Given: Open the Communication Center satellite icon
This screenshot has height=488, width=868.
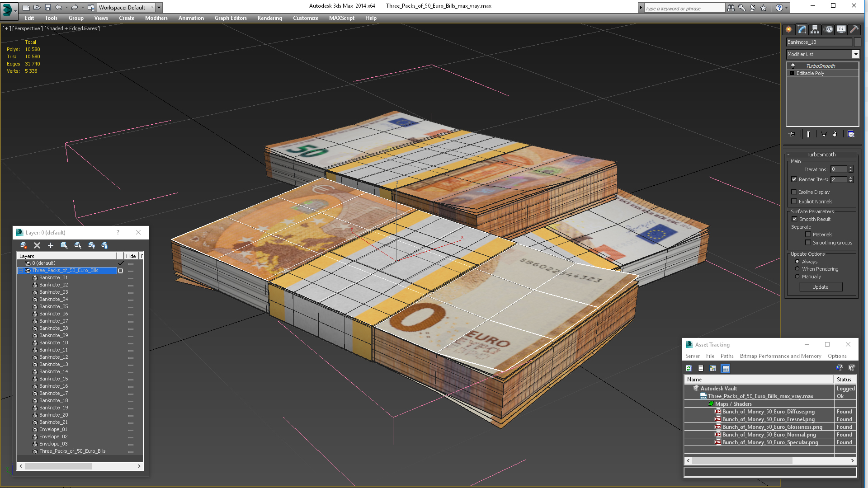Looking at the screenshot, I should pyautogui.click(x=753, y=8).
